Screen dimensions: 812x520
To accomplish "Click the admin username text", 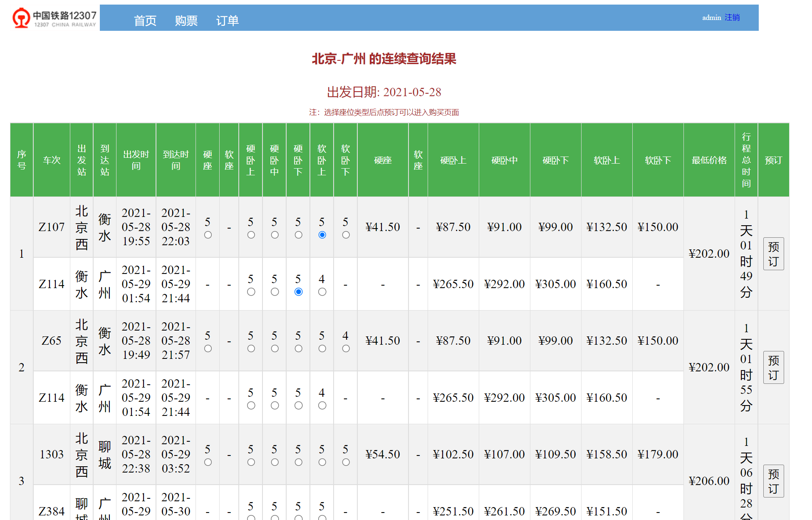I will tap(711, 17).
